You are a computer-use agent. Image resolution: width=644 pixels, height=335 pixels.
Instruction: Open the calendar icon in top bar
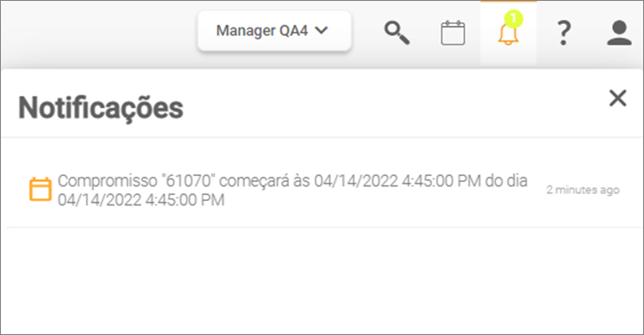point(452,33)
